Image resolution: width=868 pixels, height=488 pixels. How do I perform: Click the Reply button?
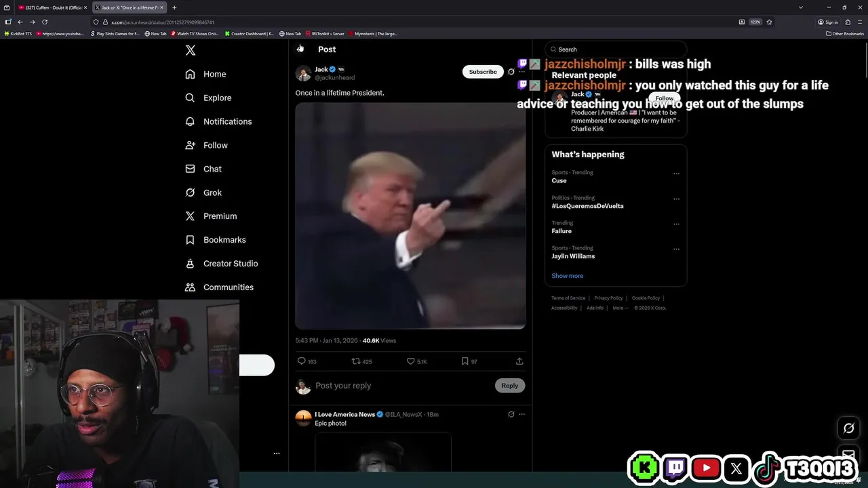[x=509, y=386]
